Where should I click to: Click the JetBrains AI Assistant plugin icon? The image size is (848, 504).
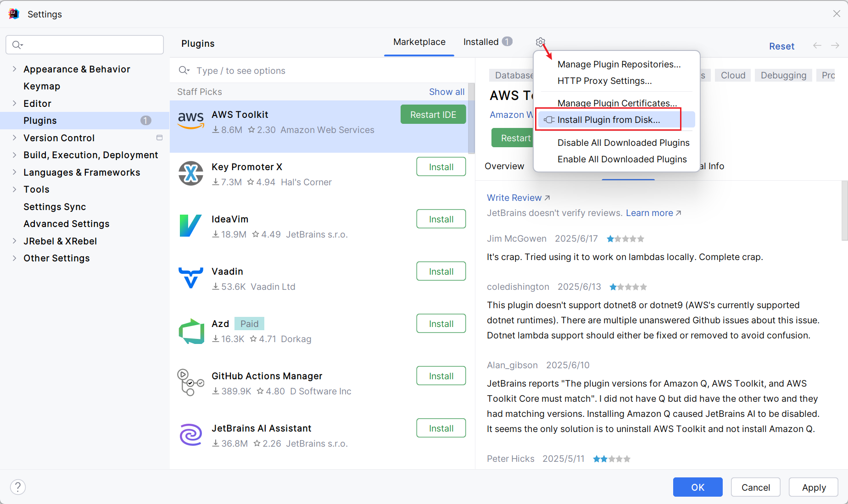(x=191, y=435)
